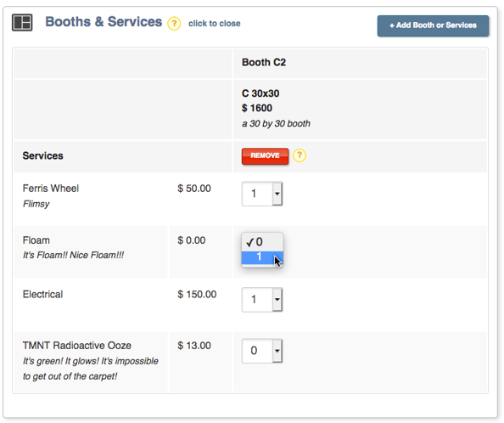This screenshot has height=423, width=504.
Task: Open the Electrical quantity dropdown
Action: click(x=262, y=300)
